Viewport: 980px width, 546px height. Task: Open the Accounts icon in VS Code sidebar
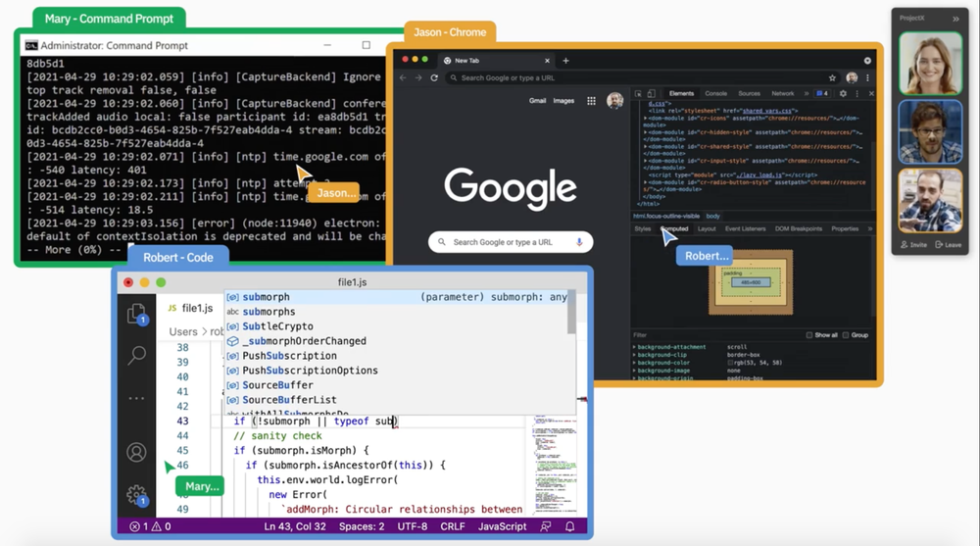click(137, 452)
